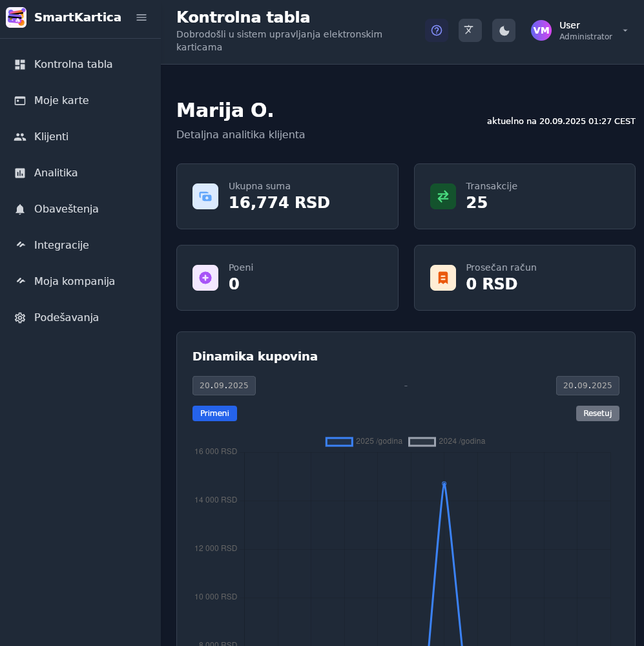
Task: Open help via question mark icon
Action: point(437,30)
